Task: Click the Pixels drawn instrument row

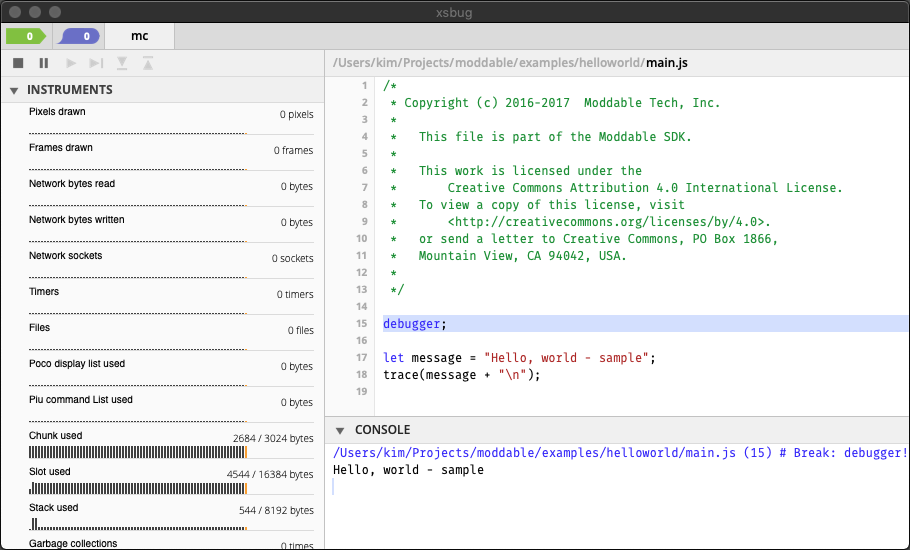Action: tap(171, 121)
